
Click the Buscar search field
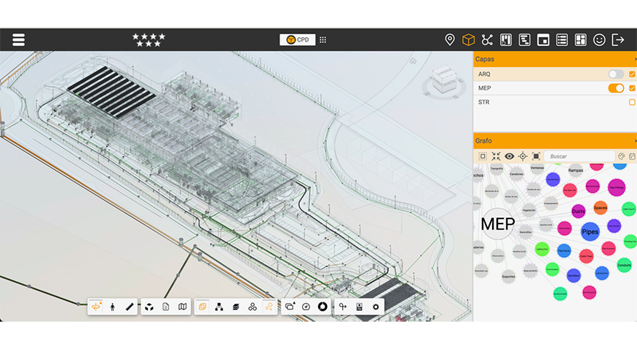coord(579,156)
